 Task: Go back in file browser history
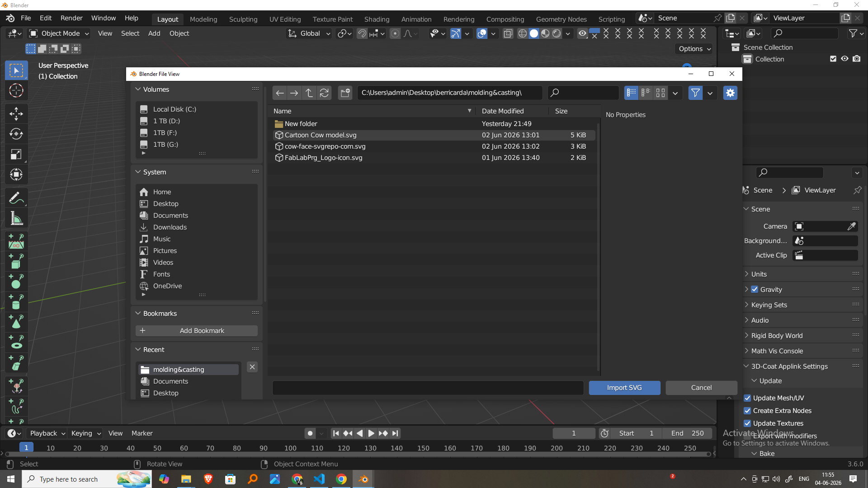279,93
